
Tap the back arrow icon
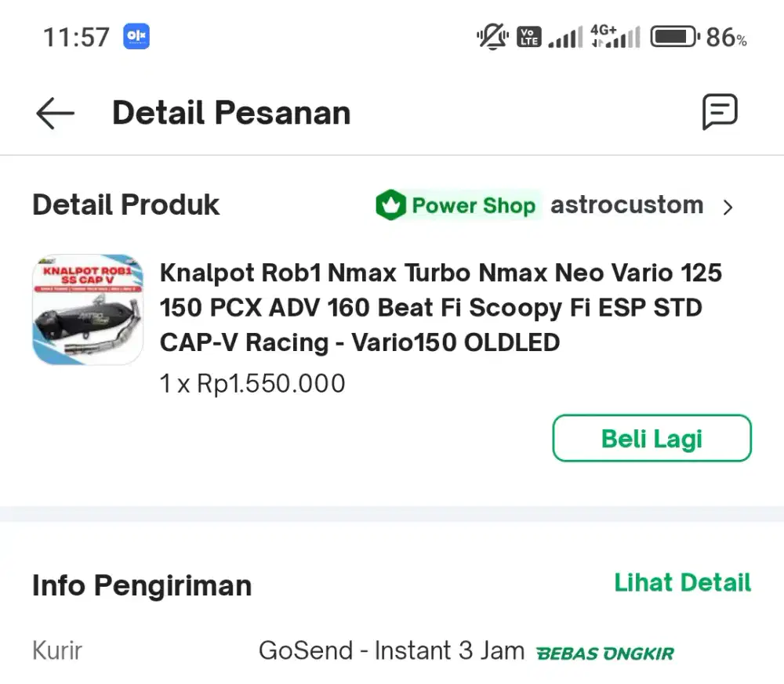point(55,114)
